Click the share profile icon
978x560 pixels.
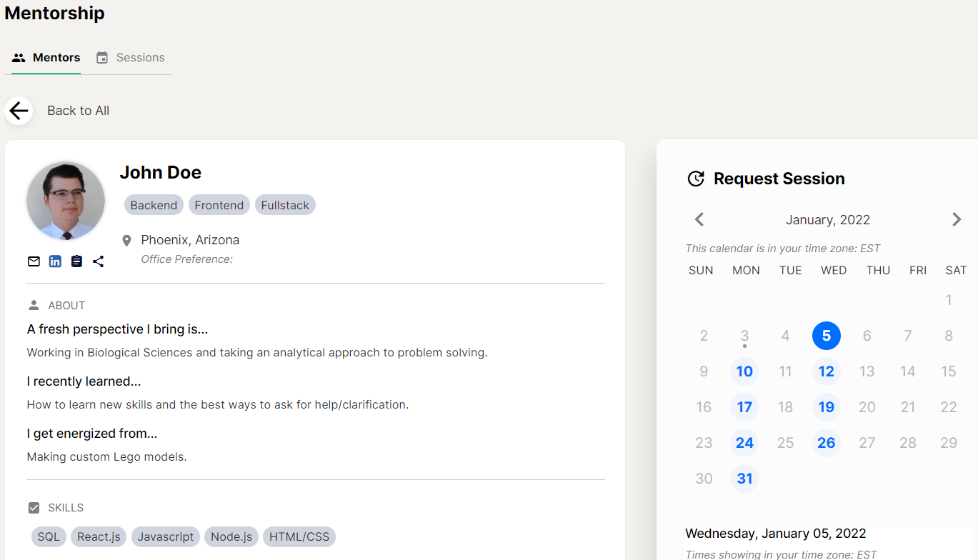[98, 261]
